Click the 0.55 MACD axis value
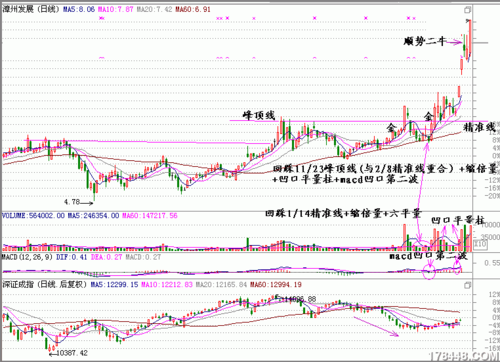 pyautogui.click(x=492, y=263)
